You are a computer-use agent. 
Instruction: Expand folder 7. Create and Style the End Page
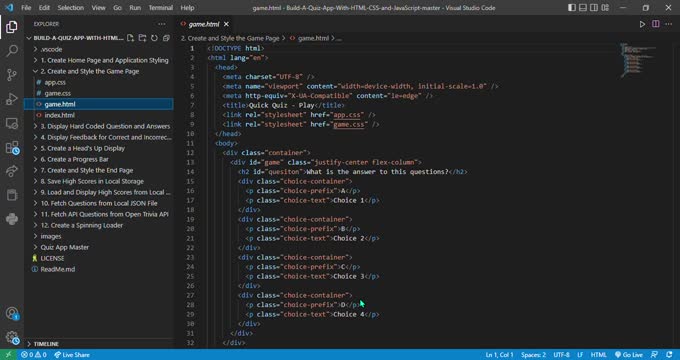pos(99,170)
